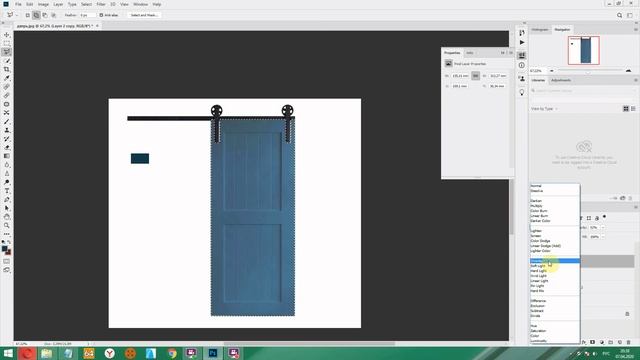Image resolution: width=640 pixels, height=360 pixels.
Task: Click the Photoshop taskbar icon
Action: pyautogui.click(x=213, y=353)
